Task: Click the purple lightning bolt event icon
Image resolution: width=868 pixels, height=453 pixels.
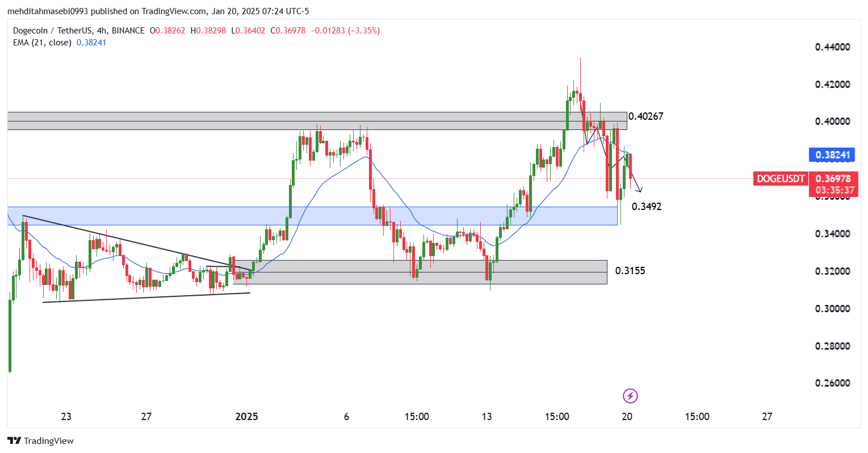Action: click(x=630, y=396)
